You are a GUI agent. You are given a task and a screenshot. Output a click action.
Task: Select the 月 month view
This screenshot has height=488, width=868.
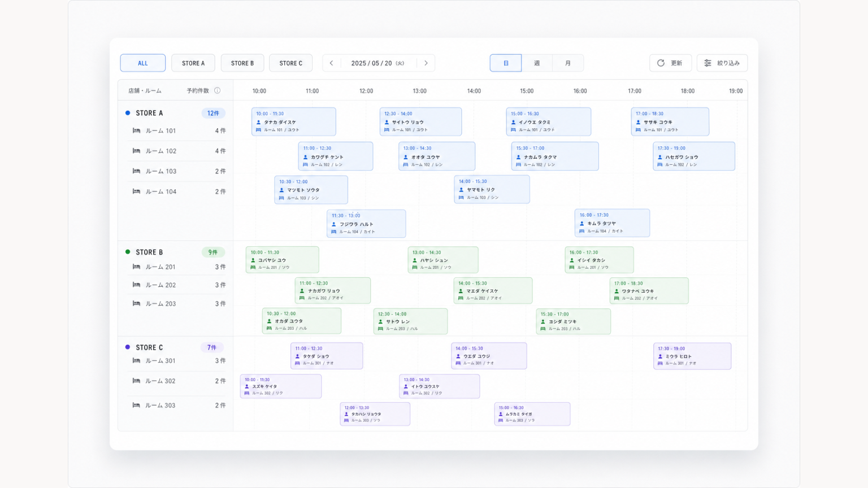point(568,63)
